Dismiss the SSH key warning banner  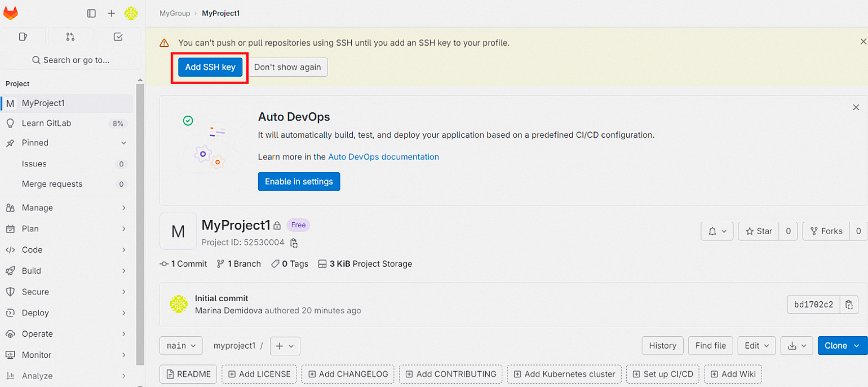click(x=863, y=42)
